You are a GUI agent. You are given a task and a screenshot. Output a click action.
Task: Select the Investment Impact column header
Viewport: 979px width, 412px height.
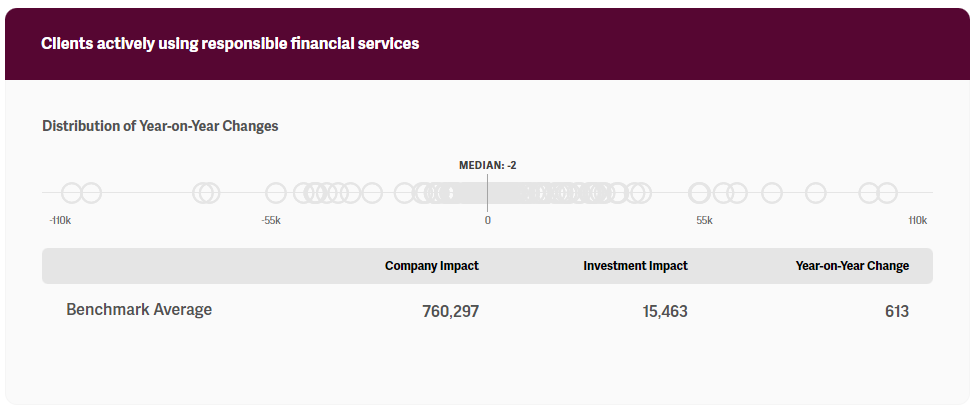point(635,266)
